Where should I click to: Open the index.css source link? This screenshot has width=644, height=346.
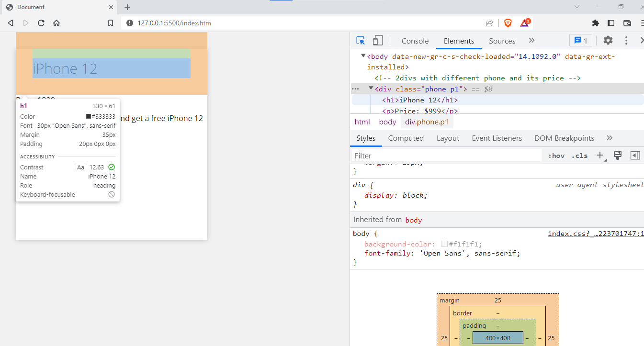(x=596, y=234)
